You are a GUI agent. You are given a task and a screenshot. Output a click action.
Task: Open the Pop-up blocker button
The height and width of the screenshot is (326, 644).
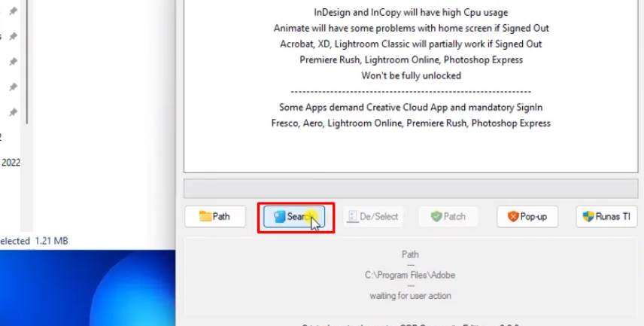(x=527, y=217)
